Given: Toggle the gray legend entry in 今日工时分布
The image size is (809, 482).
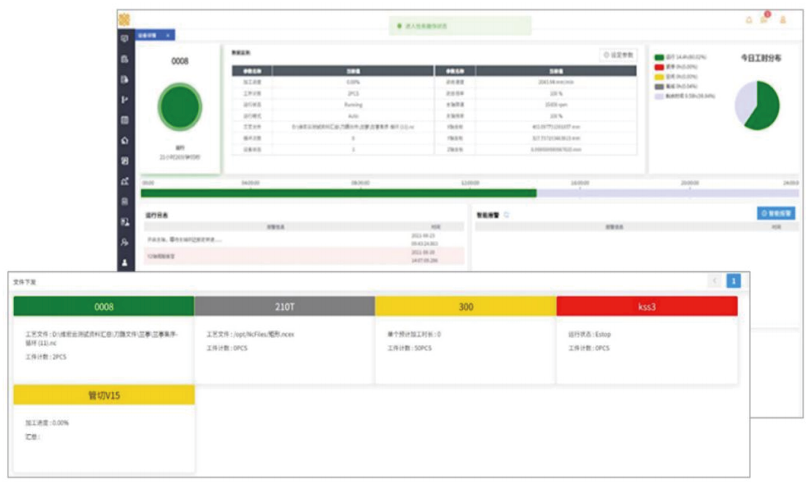Looking at the screenshot, I should point(676,86).
